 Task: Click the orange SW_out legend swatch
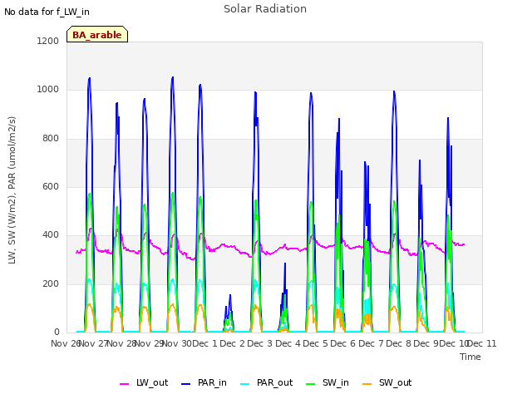(x=367, y=384)
